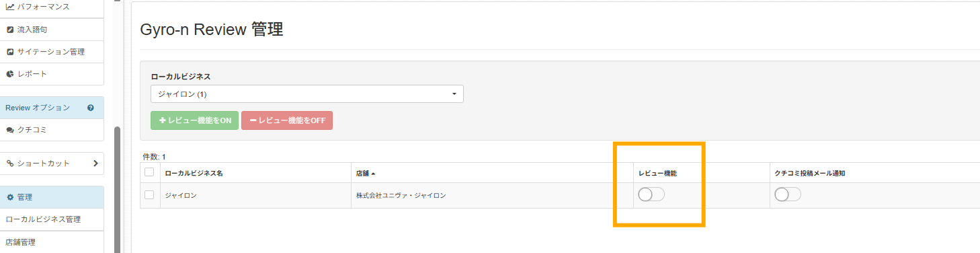Screen dimensions: 980x253
Task: Click the sidebar vertical scrollbar
Action: point(118,190)
